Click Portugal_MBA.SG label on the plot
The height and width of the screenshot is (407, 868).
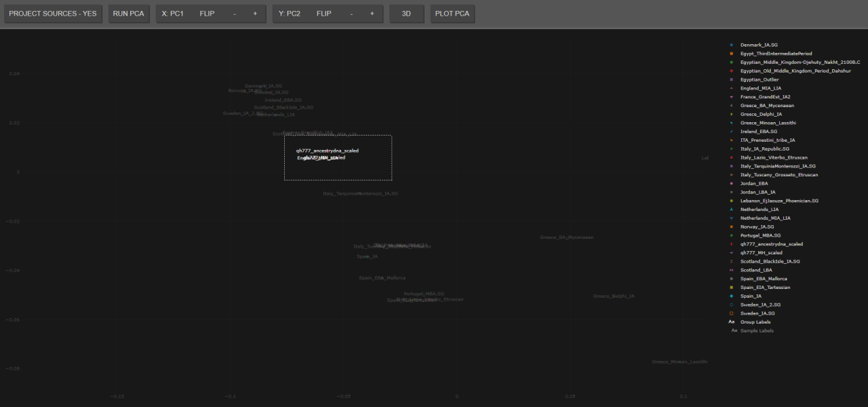tap(424, 294)
